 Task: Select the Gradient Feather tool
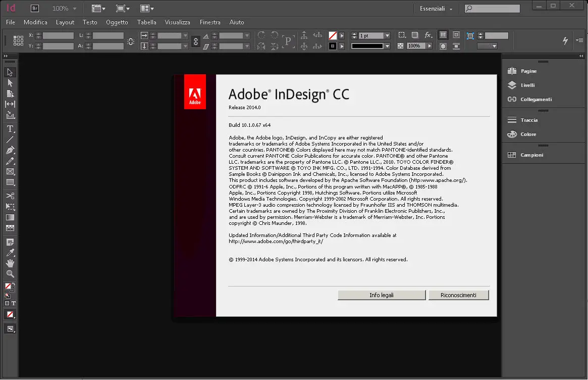[10, 228]
